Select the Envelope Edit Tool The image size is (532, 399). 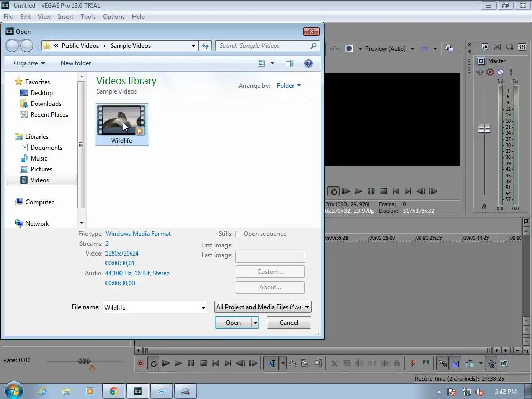pyautogui.click(x=293, y=363)
